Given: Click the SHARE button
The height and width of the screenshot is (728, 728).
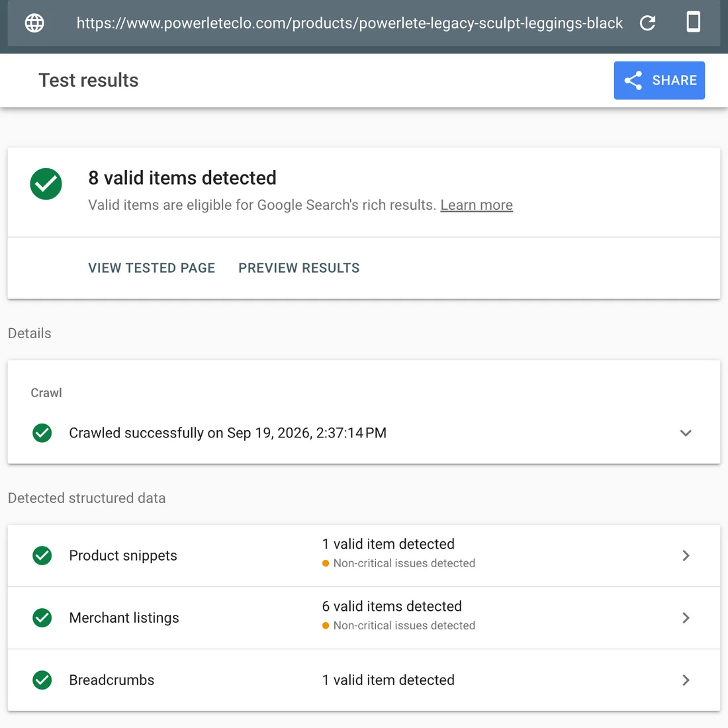Looking at the screenshot, I should pos(659,80).
